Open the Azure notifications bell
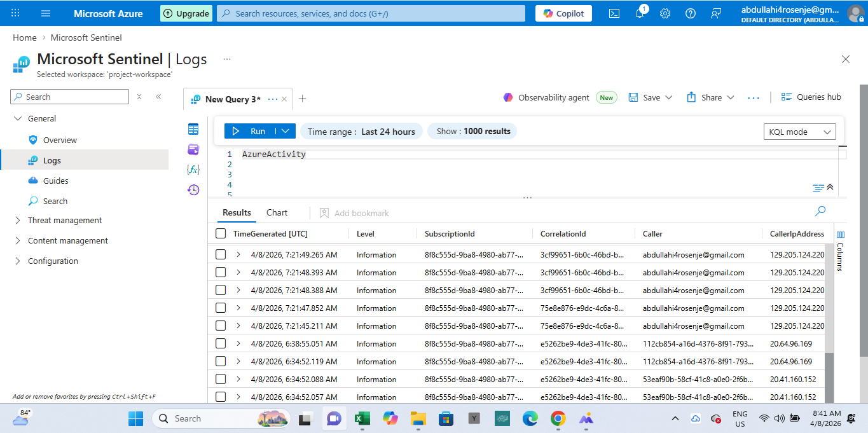The height and width of the screenshot is (433, 868). 640,13
